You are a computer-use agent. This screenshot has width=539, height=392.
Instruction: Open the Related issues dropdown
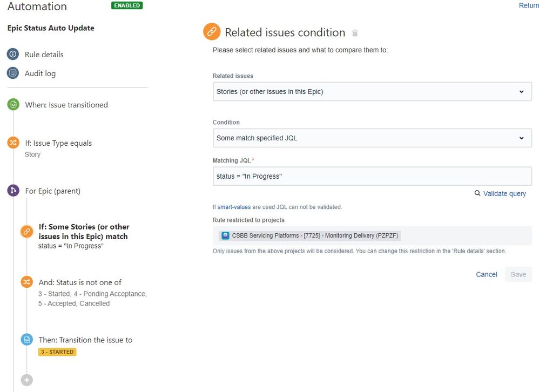tap(372, 91)
